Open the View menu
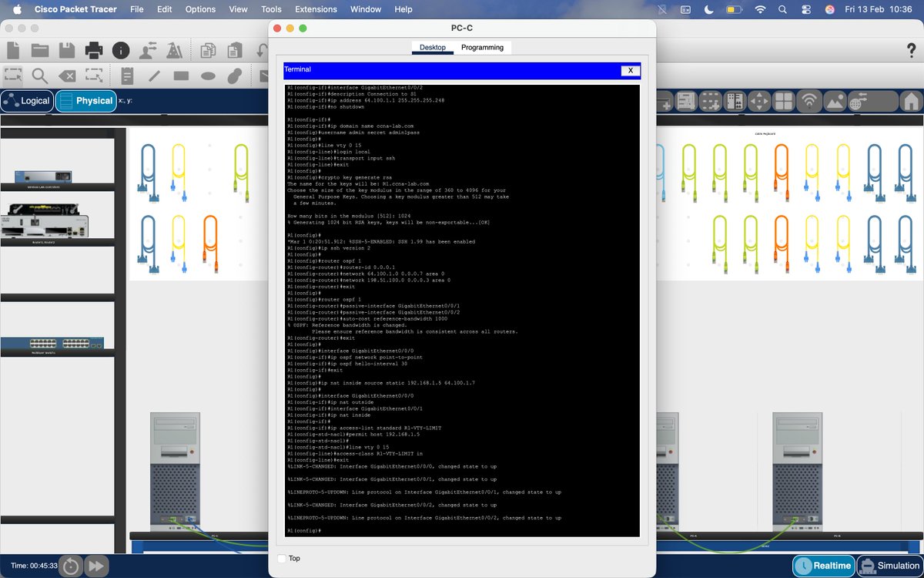 click(238, 9)
